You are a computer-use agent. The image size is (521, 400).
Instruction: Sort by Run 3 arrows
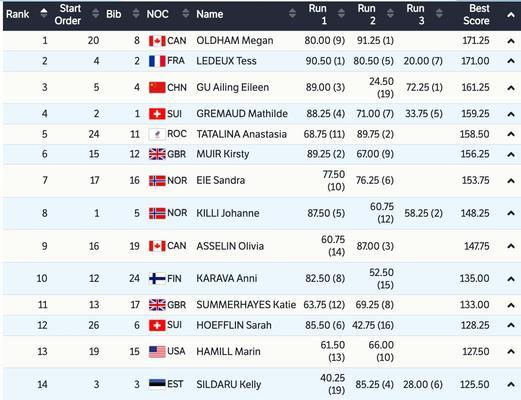click(439, 14)
